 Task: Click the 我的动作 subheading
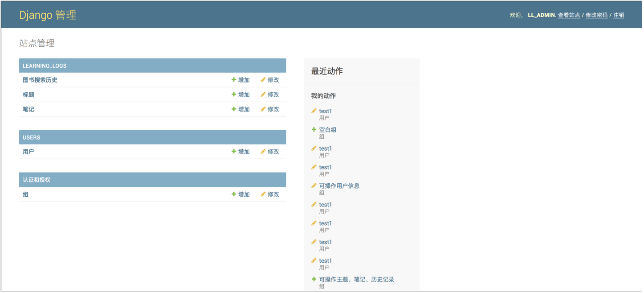pyautogui.click(x=323, y=96)
